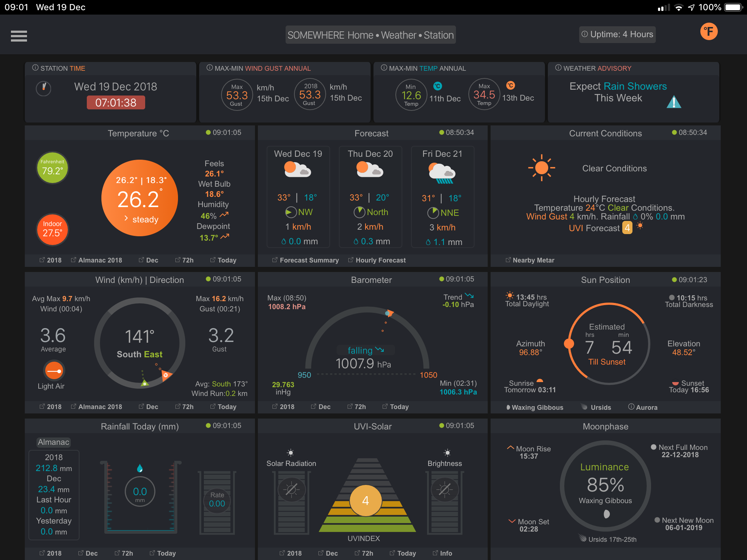Click the weather advisory warning triangle
Viewport: 747px width, 560px height.
673,102
